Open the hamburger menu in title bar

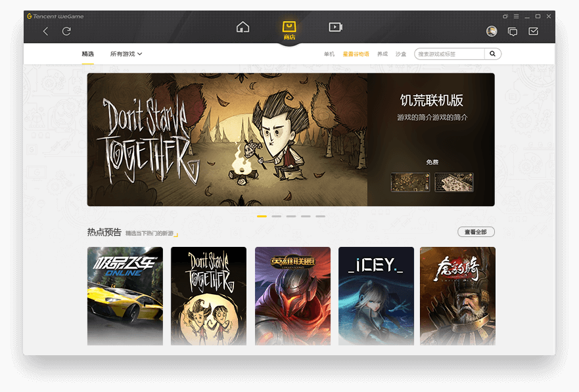(516, 16)
